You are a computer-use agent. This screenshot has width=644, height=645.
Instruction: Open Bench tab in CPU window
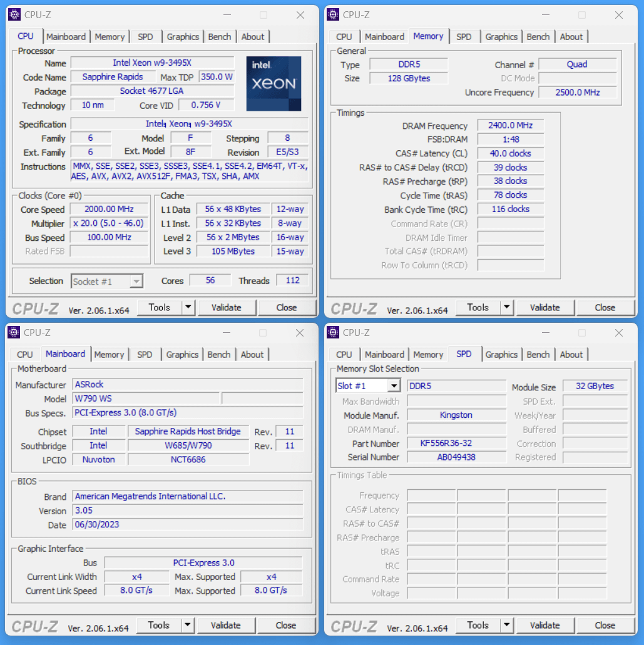[x=219, y=37]
